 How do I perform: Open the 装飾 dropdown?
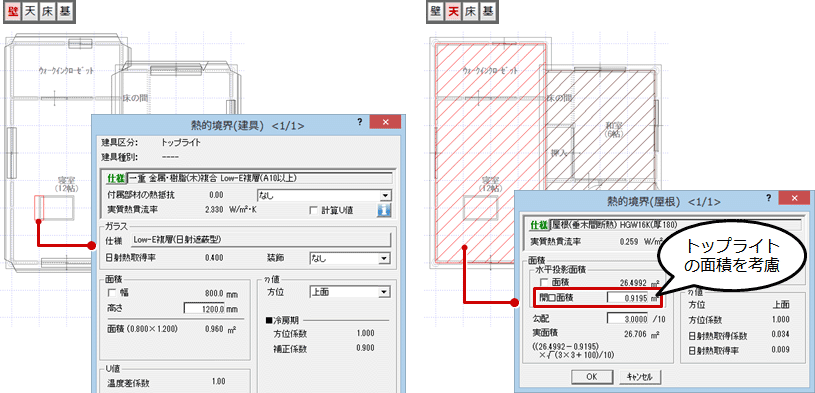(x=349, y=258)
